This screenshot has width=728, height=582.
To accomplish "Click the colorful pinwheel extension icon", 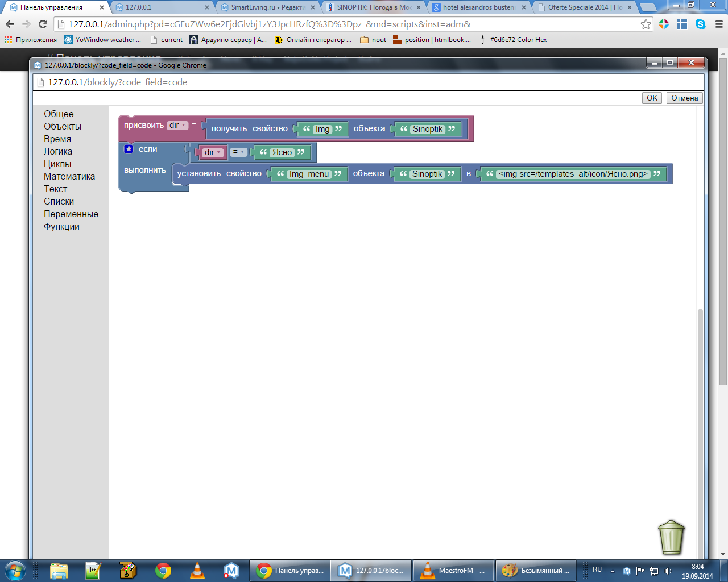I will click(664, 24).
